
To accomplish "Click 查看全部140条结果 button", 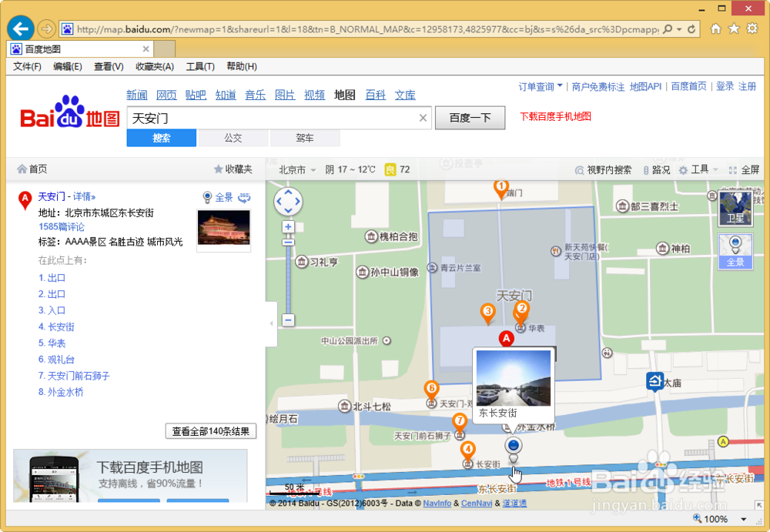I will tap(211, 431).
